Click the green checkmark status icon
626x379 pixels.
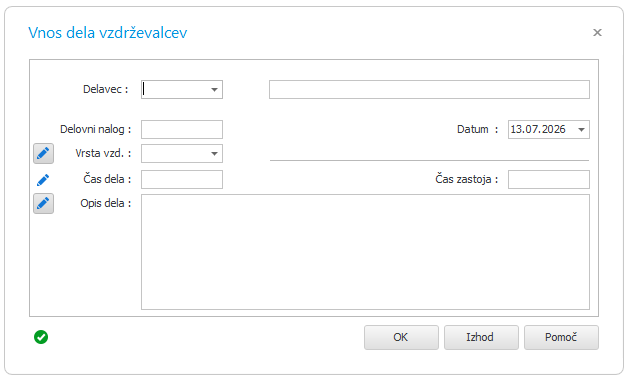tap(41, 337)
